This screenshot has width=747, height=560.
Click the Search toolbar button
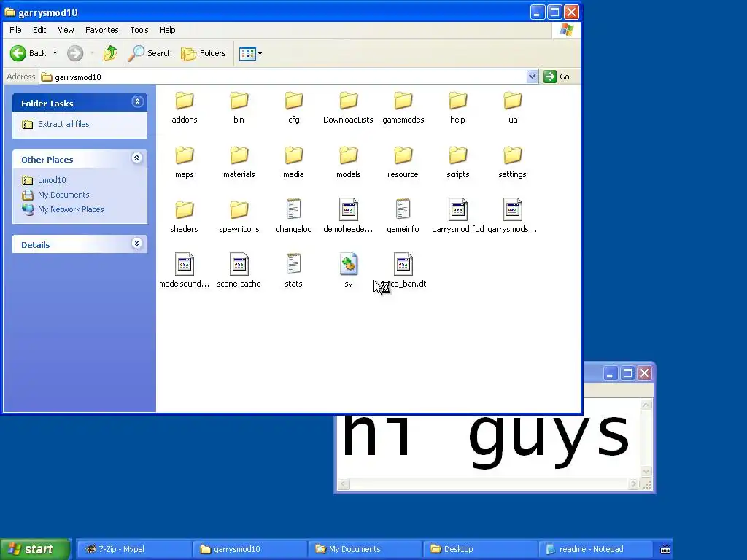150,53
